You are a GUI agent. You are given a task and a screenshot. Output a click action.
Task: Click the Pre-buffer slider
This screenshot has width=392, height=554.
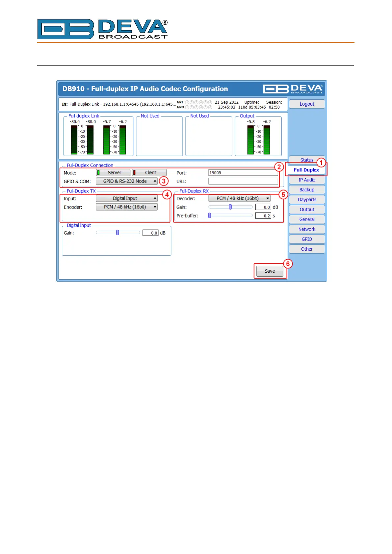click(x=230, y=215)
